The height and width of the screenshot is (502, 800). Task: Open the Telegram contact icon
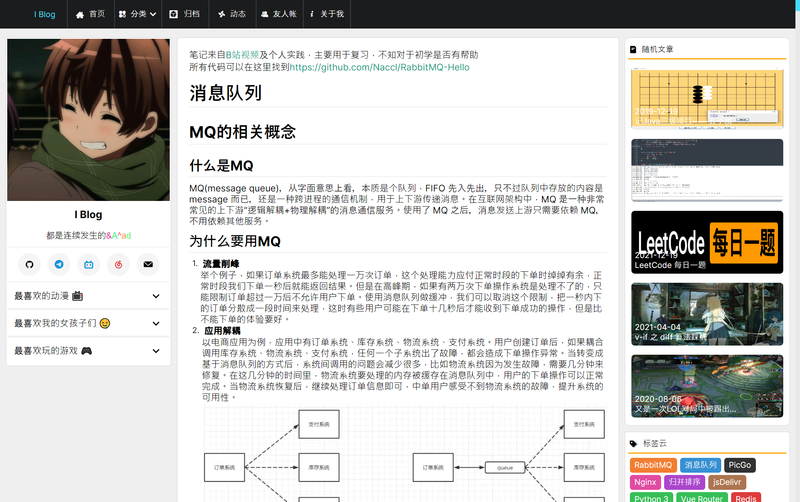tap(59, 264)
